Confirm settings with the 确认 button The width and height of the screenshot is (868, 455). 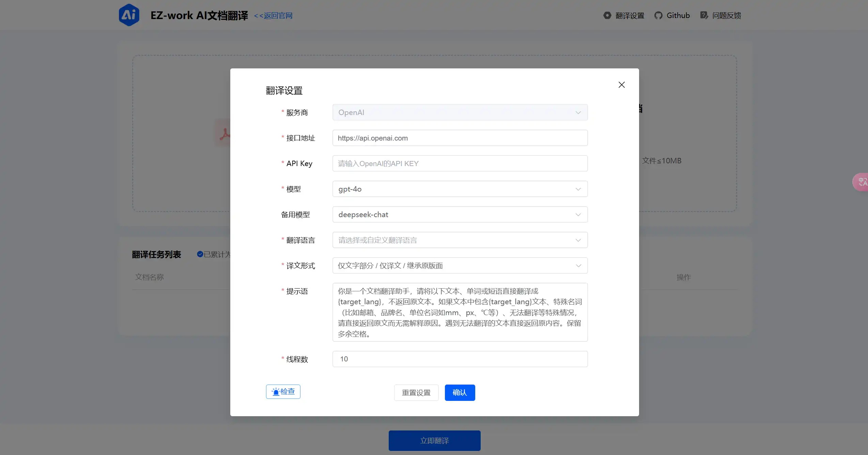pos(460,393)
